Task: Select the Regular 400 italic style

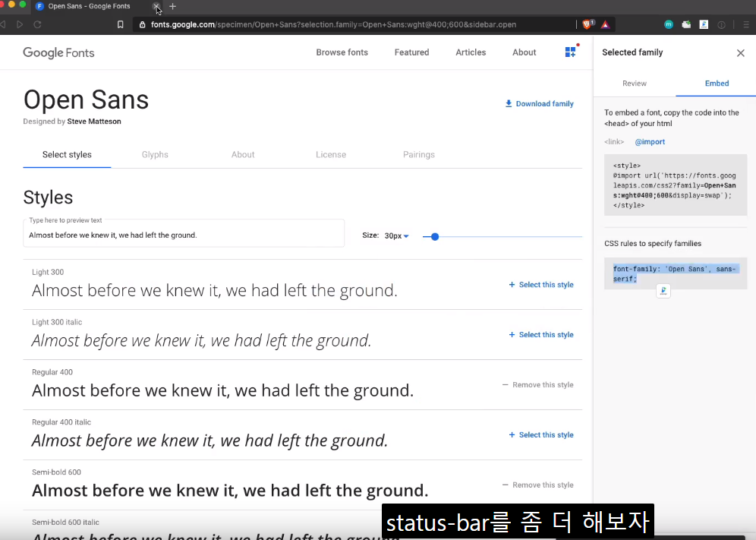Action: point(541,434)
